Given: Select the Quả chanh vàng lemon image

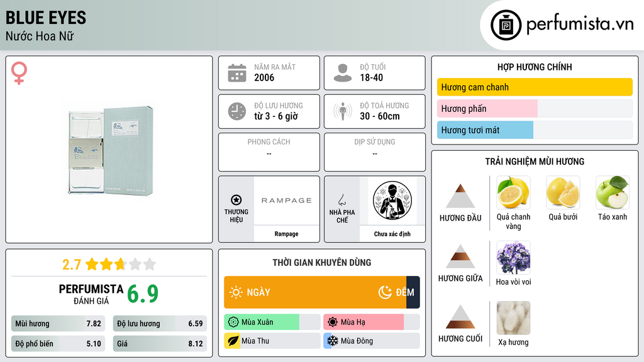Looking at the screenshot, I should (x=513, y=192).
